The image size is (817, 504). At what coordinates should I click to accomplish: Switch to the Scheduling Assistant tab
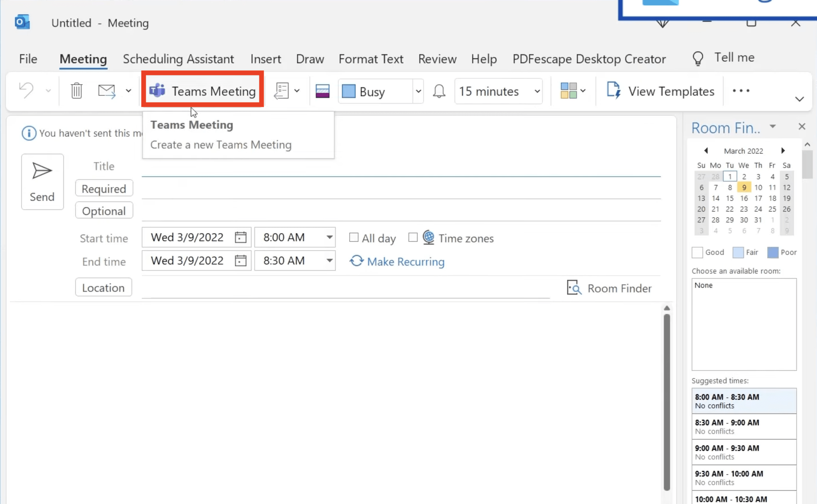178,59
